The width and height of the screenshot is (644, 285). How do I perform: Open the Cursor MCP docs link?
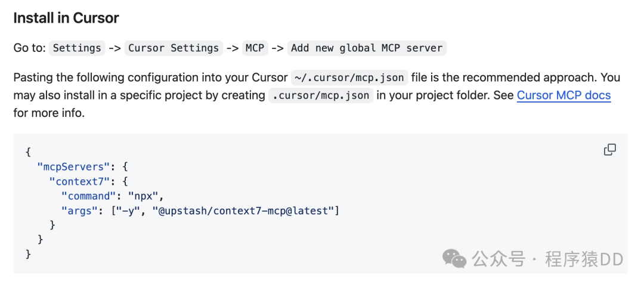pyautogui.click(x=563, y=95)
